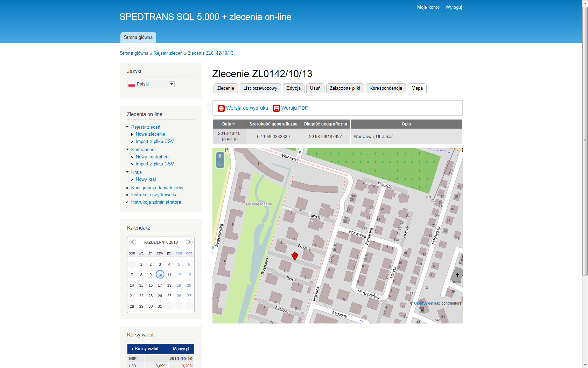Click the Wyloguj link
Viewport: 588px width, 368px height.
454,7
